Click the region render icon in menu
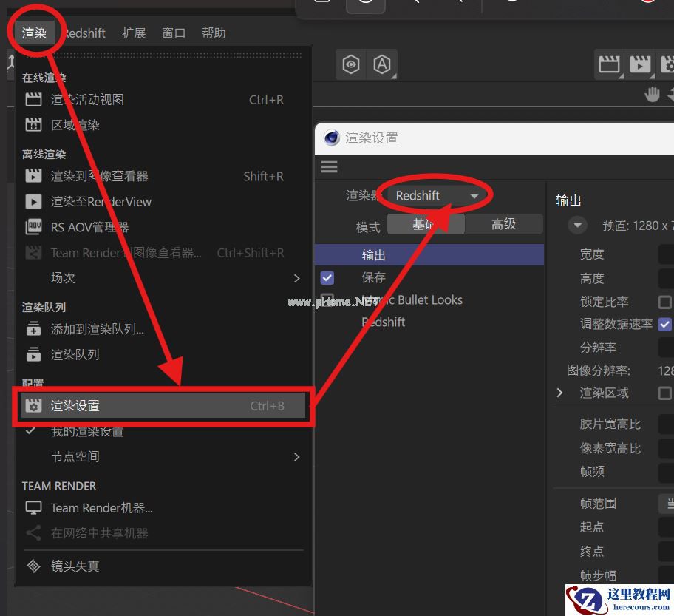 33,125
